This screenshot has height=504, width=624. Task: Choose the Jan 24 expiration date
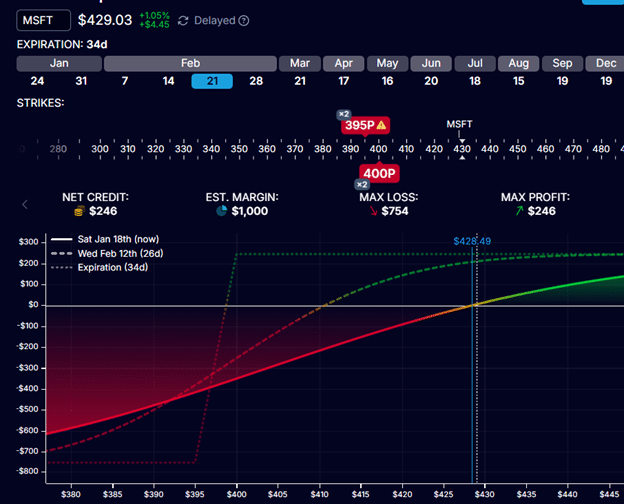[x=37, y=81]
